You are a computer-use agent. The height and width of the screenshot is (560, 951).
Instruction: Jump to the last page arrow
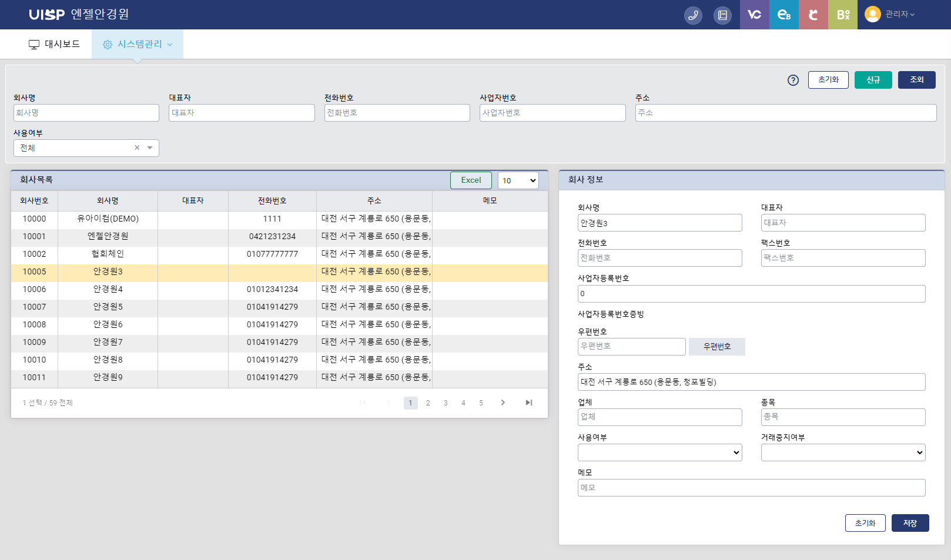(528, 403)
